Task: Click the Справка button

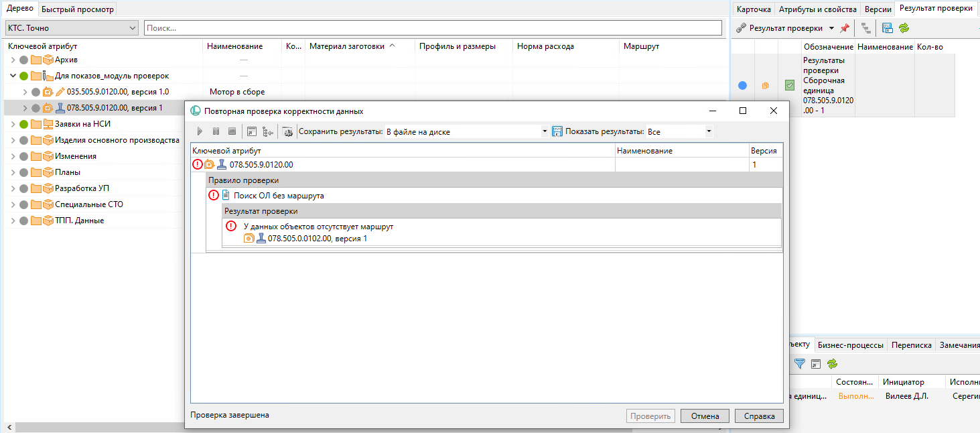Action: point(759,416)
